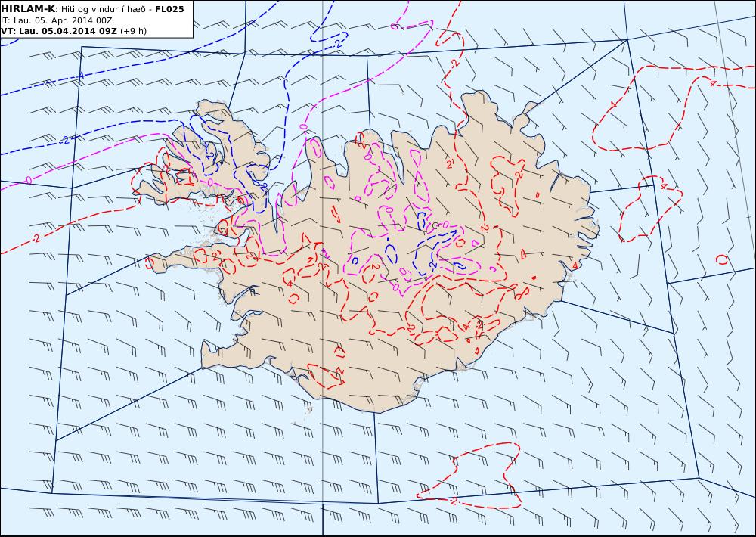This screenshot has width=756, height=537.
Task: Click the 'IT: Lau. 05. Apr. 2014 00Z' line
Action: [x=57, y=20]
